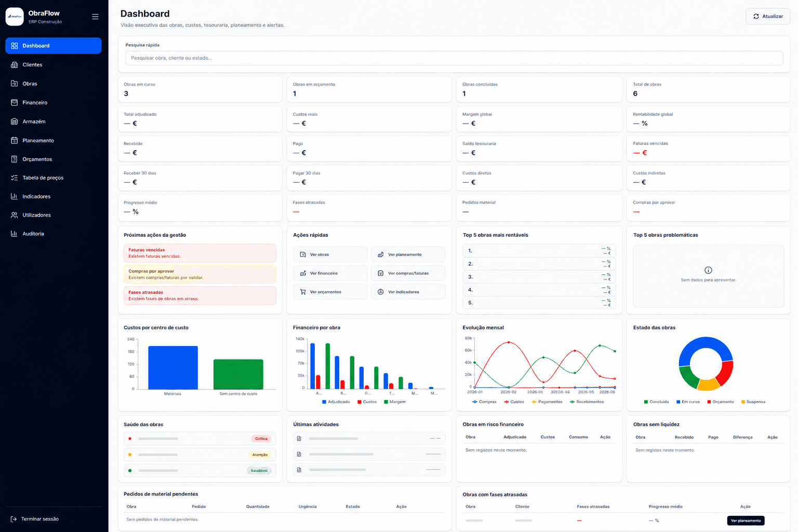Toggle Recebimentos line in legend

pyautogui.click(x=587, y=402)
